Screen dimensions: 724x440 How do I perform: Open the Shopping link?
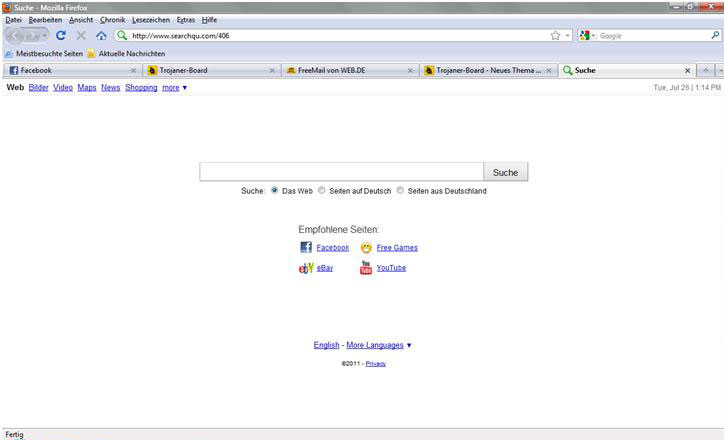click(x=141, y=88)
